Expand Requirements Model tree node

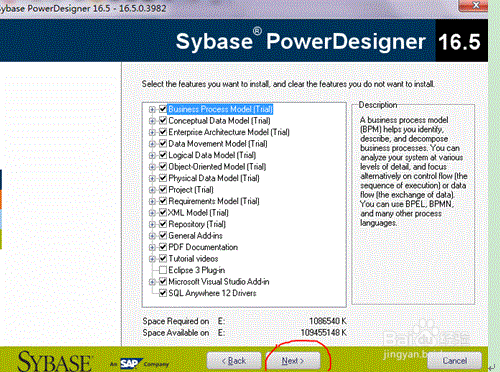tap(152, 201)
